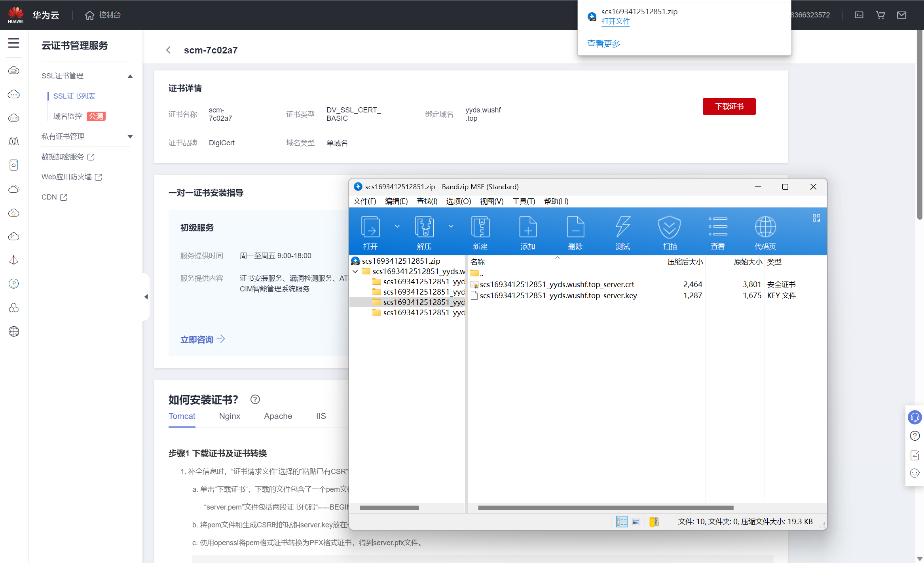Click the file list horizontal scrollbar

(605, 508)
